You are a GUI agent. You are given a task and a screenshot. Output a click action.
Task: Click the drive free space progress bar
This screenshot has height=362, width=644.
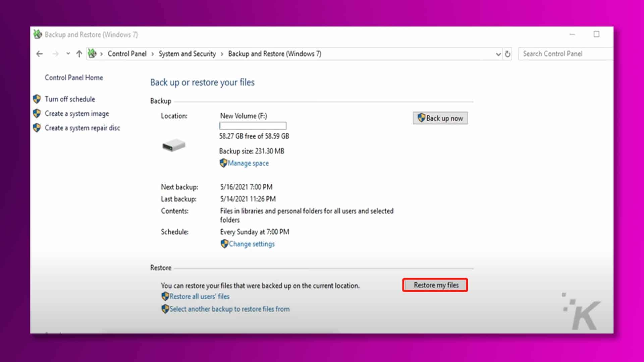(253, 126)
